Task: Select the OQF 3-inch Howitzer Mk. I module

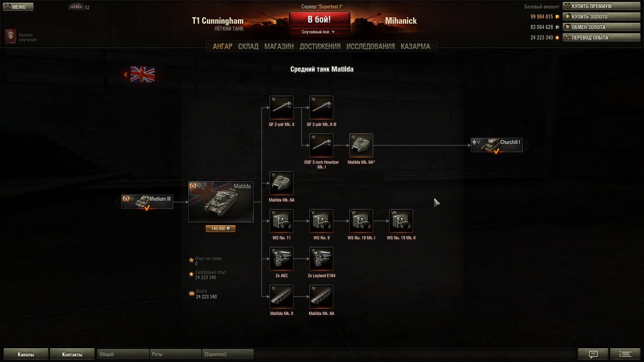Action: (321, 146)
